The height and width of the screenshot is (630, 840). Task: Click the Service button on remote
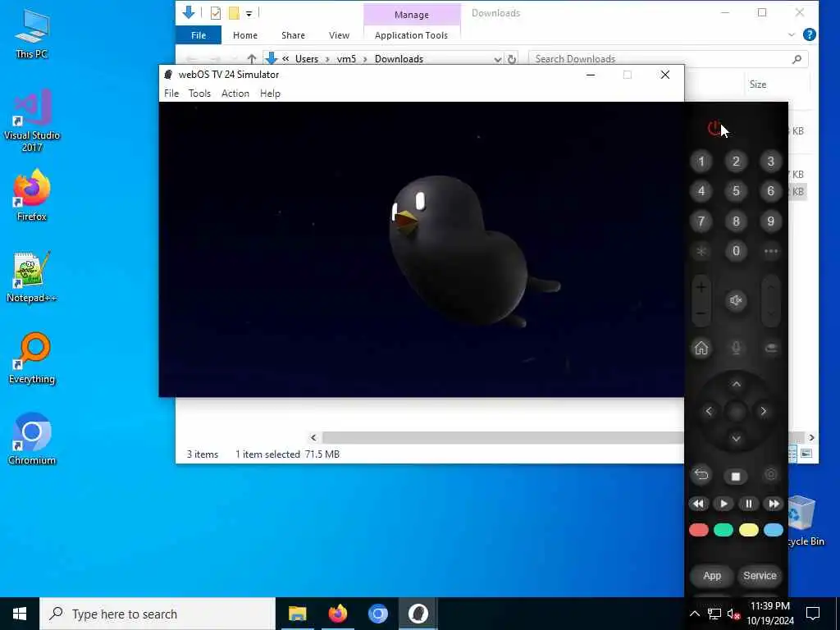(x=760, y=576)
